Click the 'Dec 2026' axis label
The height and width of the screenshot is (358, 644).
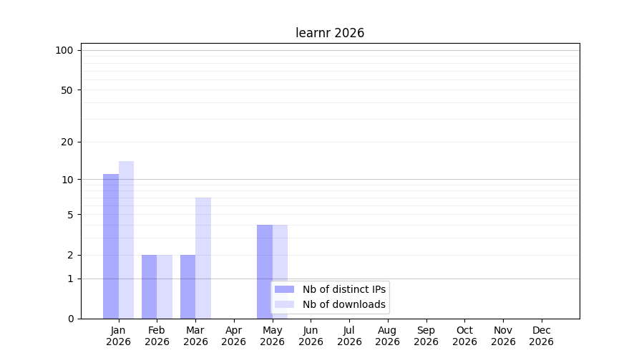(542, 336)
